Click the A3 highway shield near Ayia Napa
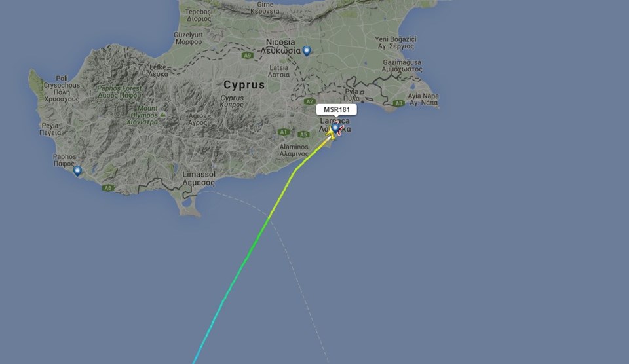629x364 pixels. coord(398,103)
